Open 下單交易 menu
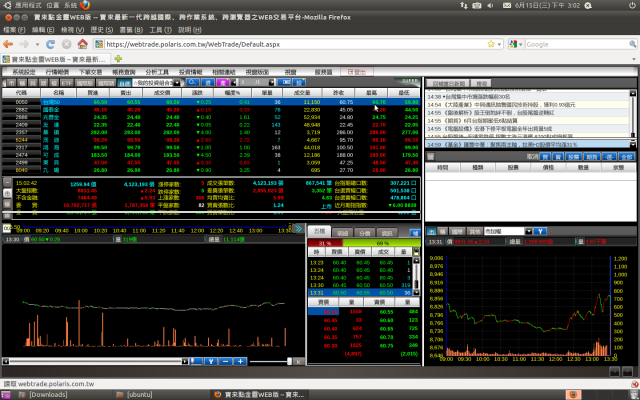Image resolution: width=640 pixels, height=400 pixels. (91, 72)
